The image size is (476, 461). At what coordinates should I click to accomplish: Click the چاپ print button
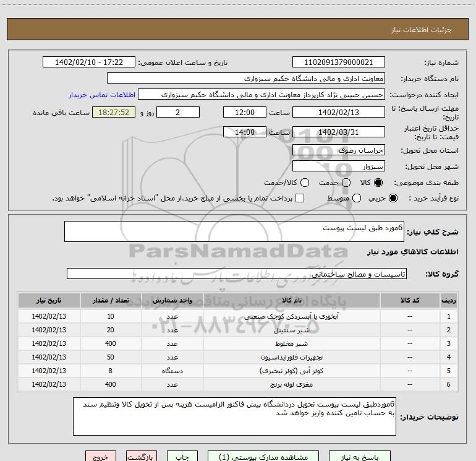pos(182,457)
